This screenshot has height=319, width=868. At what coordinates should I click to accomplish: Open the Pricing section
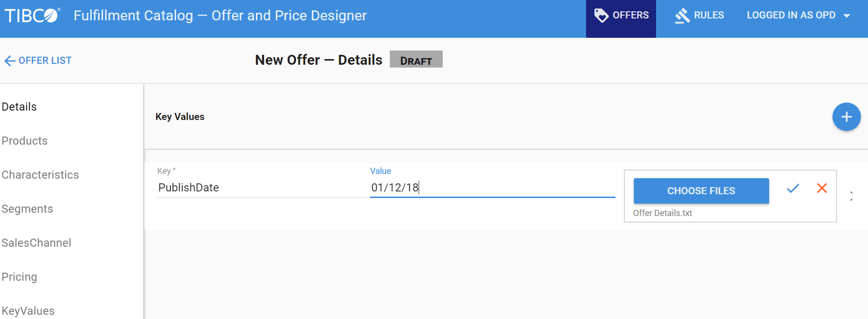[x=19, y=277]
